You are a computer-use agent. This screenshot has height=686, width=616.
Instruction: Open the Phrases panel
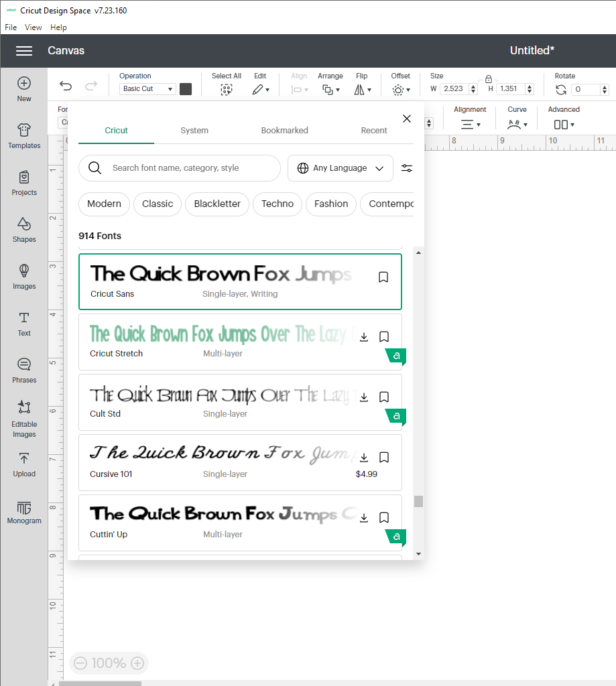24,370
